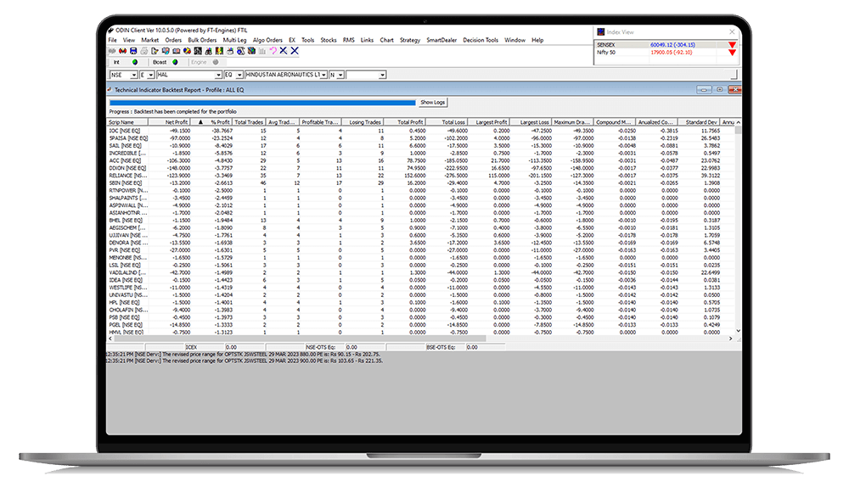
Task: Click the horizontal scrollbar under the table
Action: [300, 339]
